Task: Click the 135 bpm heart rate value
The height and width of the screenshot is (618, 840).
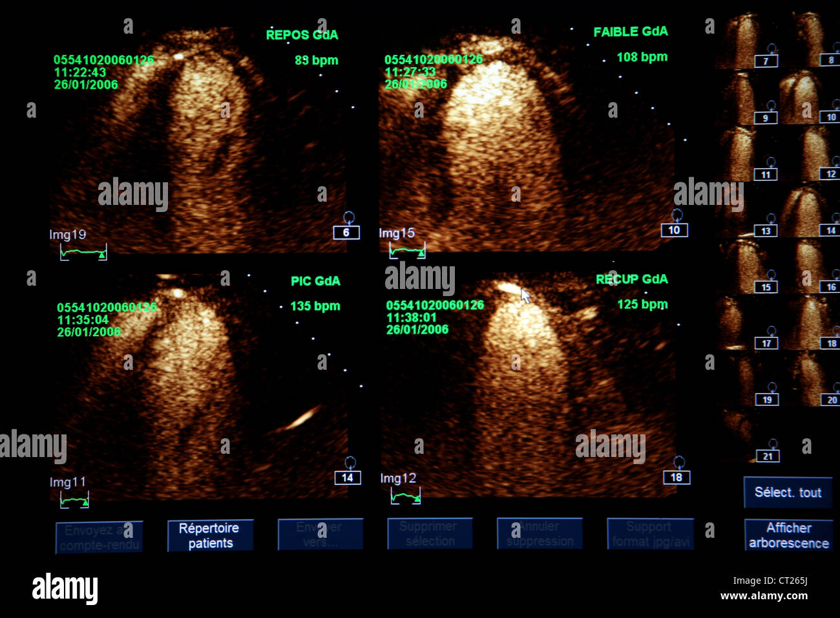Action: pyautogui.click(x=315, y=306)
